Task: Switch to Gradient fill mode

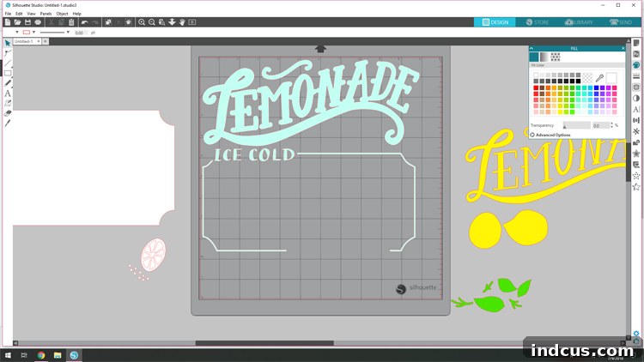Action: 544,57
